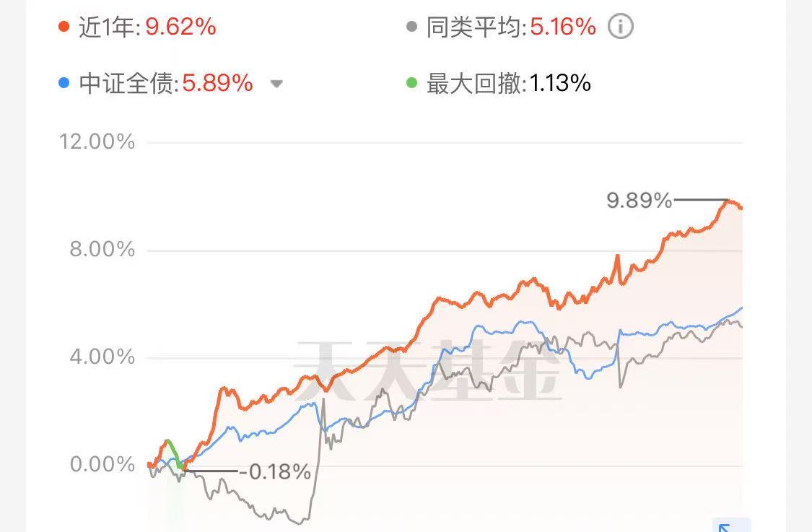Tap the 5.16% peer average value
812x532 pixels.
(563, 27)
